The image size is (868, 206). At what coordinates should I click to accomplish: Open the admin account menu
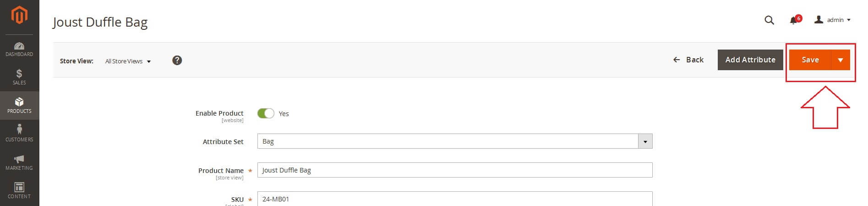[x=833, y=20]
